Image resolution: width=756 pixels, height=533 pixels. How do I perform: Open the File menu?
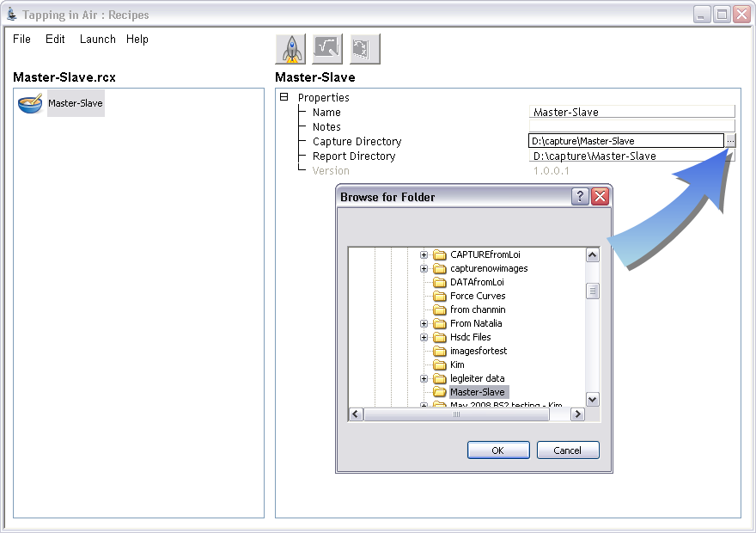pyautogui.click(x=21, y=39)
